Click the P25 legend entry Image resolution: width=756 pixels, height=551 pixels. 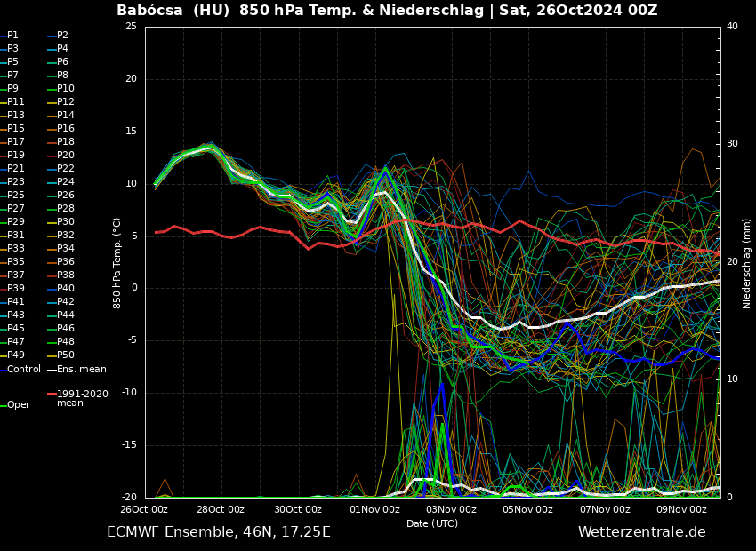(x=16, y=196)
